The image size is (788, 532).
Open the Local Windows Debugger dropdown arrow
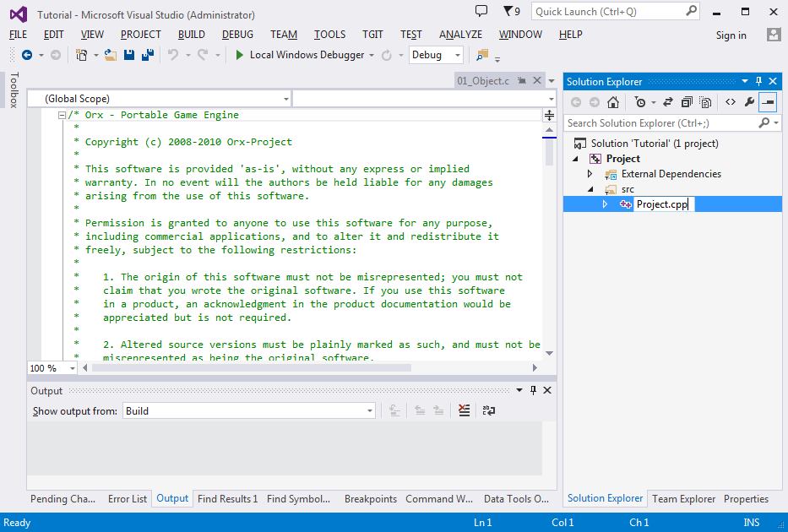pos(372,55)
